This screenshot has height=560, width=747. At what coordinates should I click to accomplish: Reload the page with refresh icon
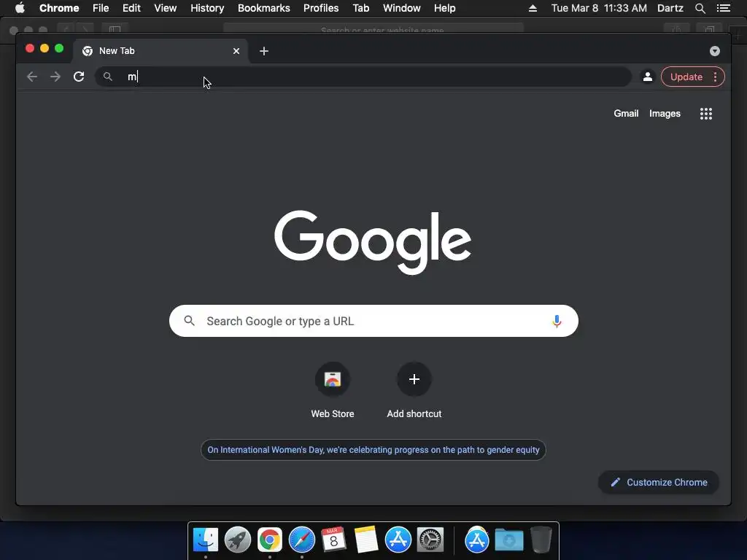(x=79, y=77)
